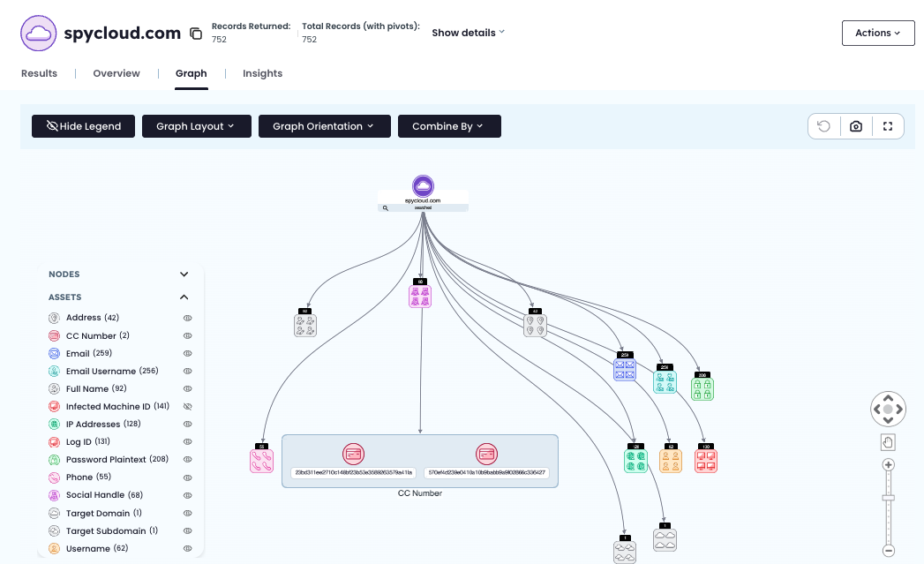The height and width of the screenshot is (564, 924).
Task: Show the hidden Infected Machine ID assets
Action: [187, 406]
